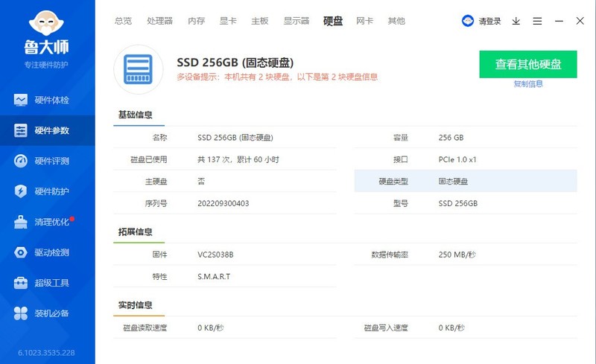Click the capacity value 256 GB
Image resolution: width=596 pixels, height=364 pixels.
451,138
